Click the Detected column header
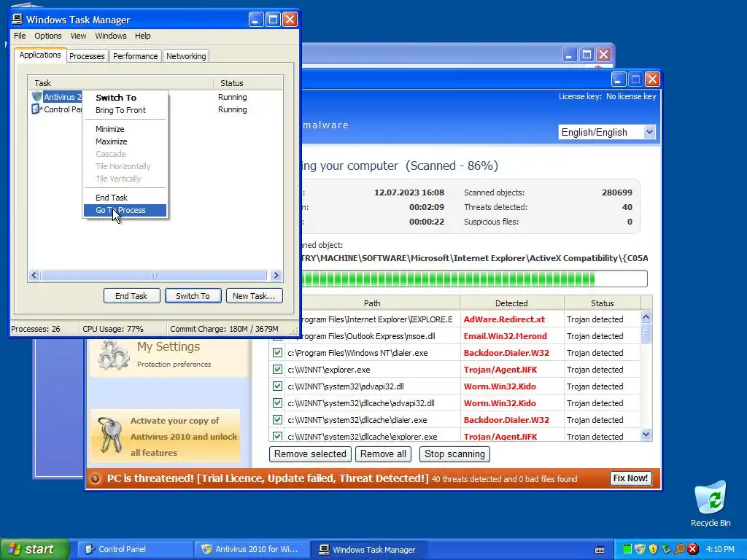This screenshot has height=560, width=747. click(x=511, y=303)
